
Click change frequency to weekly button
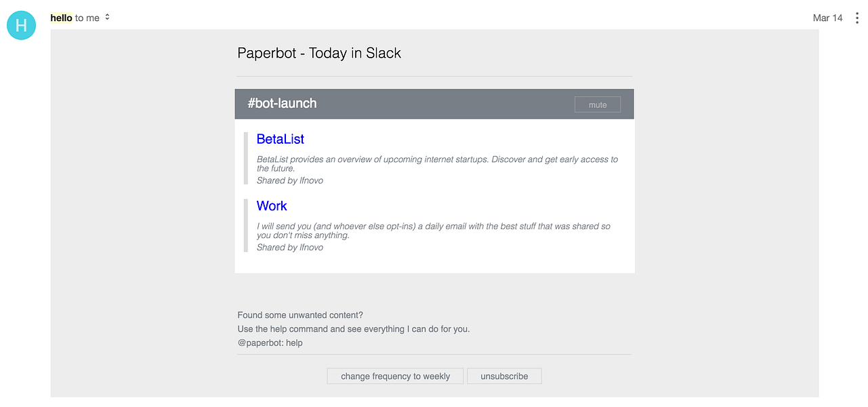[395, 376]
